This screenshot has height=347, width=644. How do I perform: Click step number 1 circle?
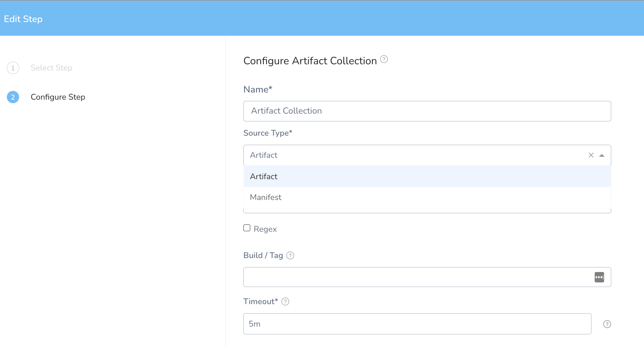pos(13,68)
